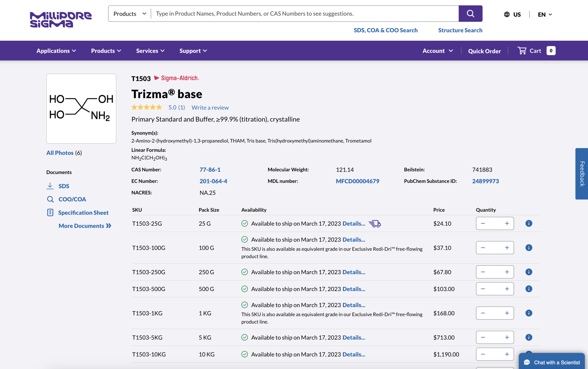Image resolution: width=588 pixels, height=369 pixels.
Task: Click the COO/COA link text
Action: coord(72,199)
